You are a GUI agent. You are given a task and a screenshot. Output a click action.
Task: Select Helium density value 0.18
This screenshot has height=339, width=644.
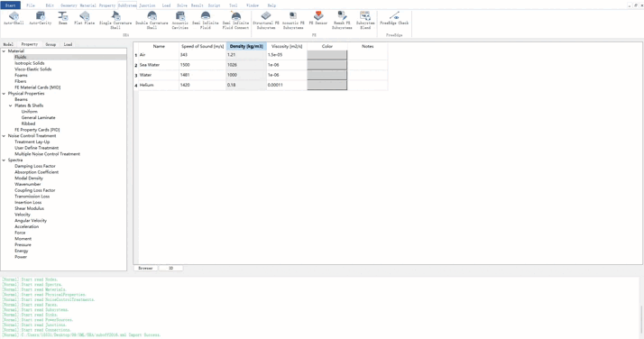click(246, 85)
